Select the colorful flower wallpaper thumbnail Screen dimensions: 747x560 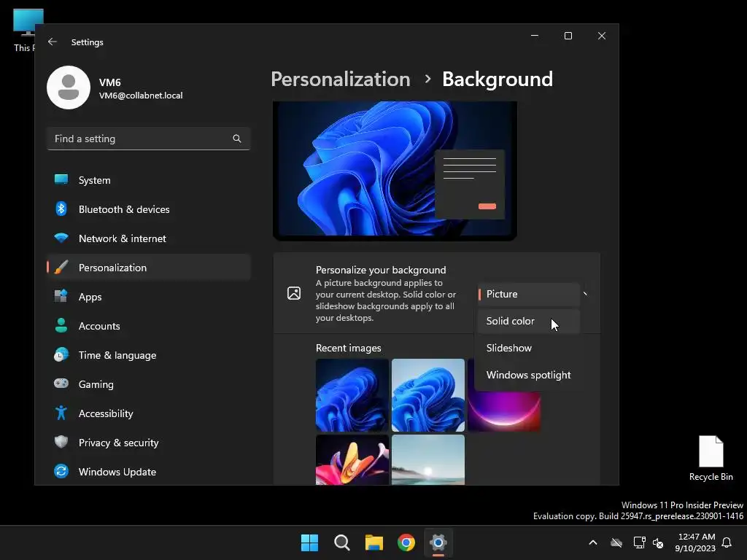352,459
